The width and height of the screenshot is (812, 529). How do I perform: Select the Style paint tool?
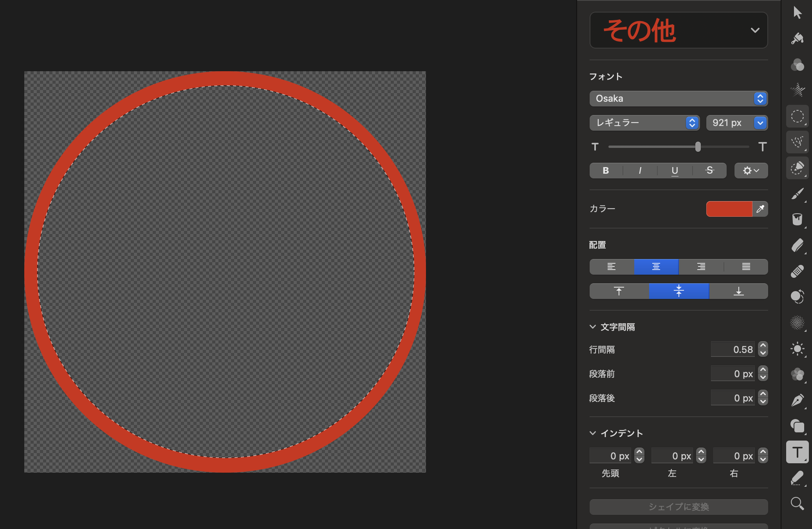pyautogui.click(x=797, y=38)
